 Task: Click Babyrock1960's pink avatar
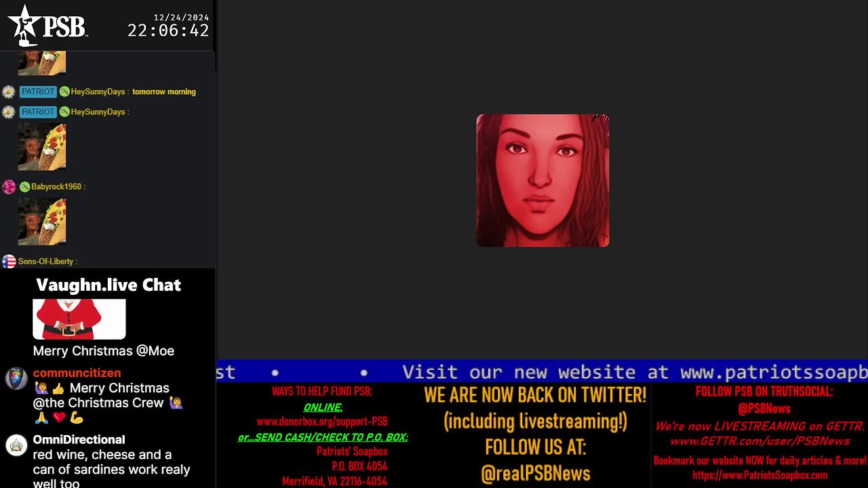9,187
